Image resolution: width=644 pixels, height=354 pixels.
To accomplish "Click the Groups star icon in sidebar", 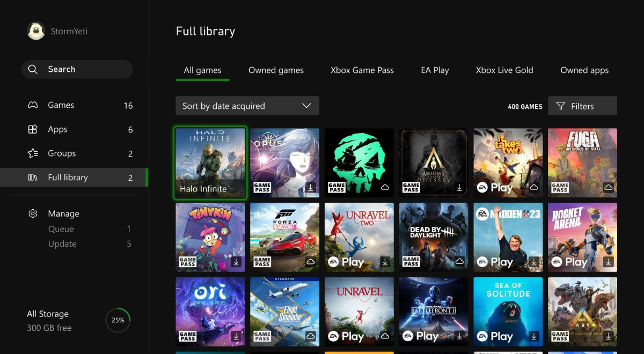I will [33, 153].
